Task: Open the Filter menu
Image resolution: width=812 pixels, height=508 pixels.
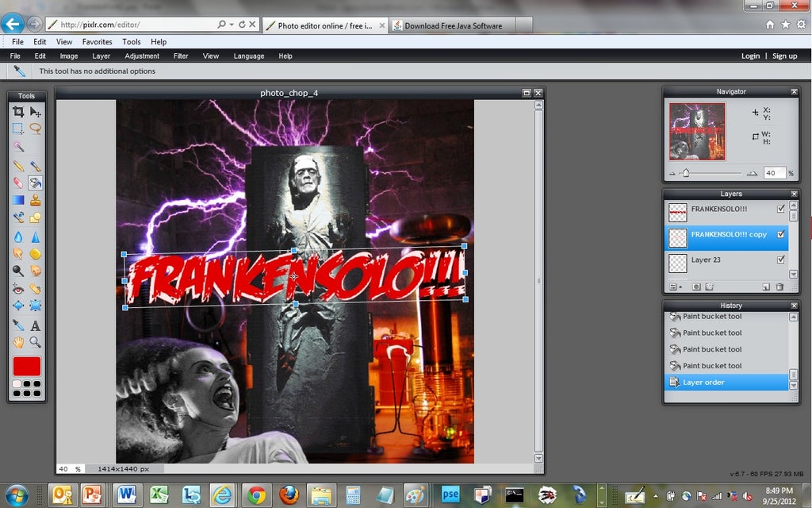Action: pyautogui.click(x=181, y=56)
